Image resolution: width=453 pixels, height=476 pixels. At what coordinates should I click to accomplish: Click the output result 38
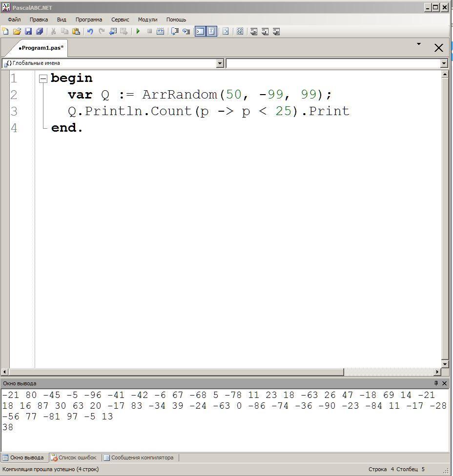8,427
